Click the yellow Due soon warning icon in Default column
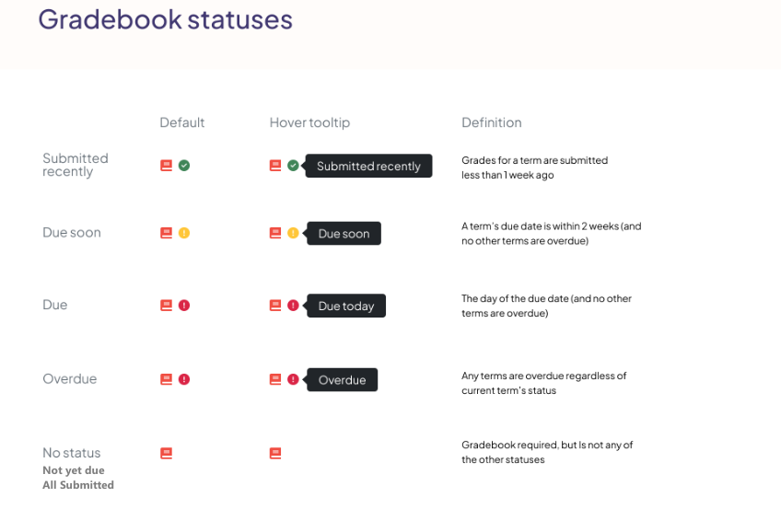781x532 pixels. pyautogui.click(x=184, y=233)
